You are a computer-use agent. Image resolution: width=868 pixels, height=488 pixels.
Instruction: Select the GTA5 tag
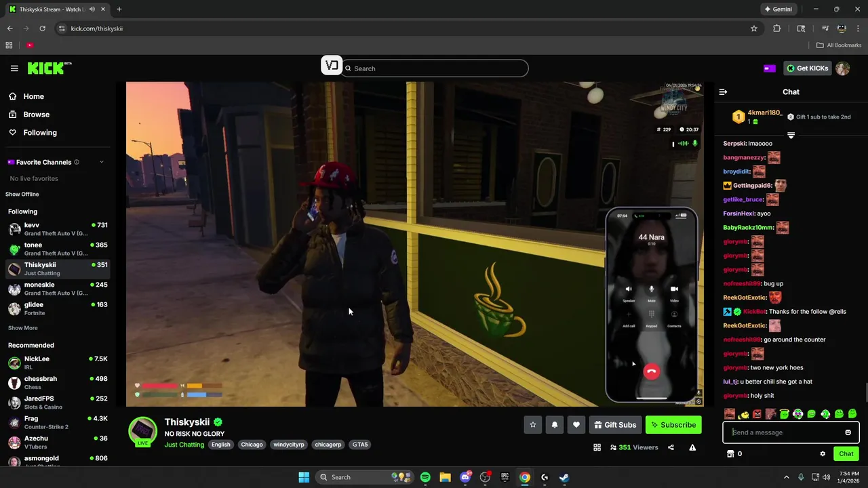360,445
